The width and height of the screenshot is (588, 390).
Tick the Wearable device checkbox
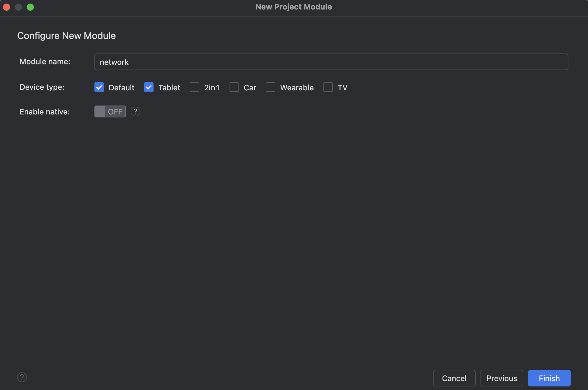(271, 87)
